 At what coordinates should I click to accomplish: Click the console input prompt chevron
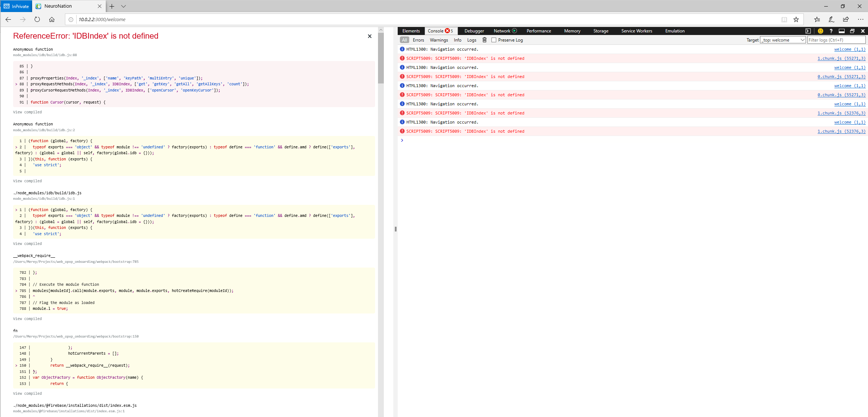(402, 140)
